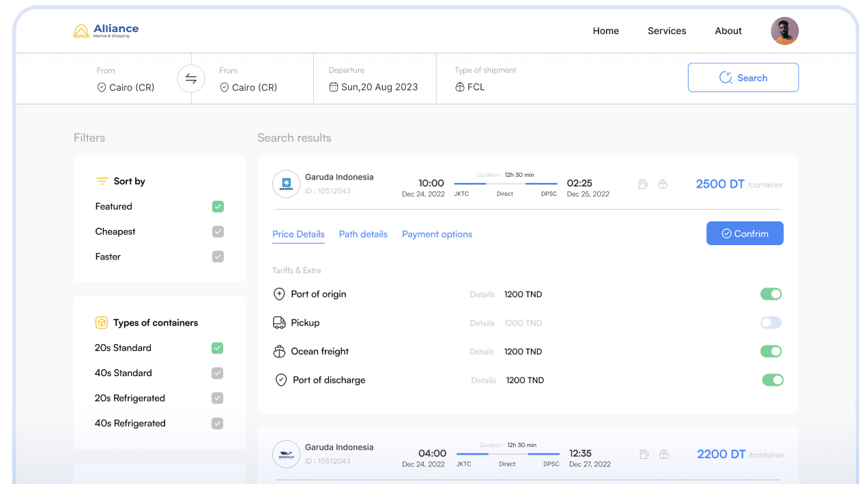Click the Maersk carrier logo in first result
The width and height of the screenshot is (868, 484).
pos(286,184)
